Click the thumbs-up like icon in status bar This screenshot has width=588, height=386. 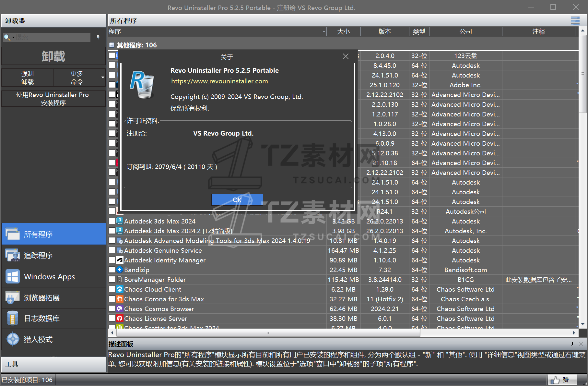click(555, 380)
